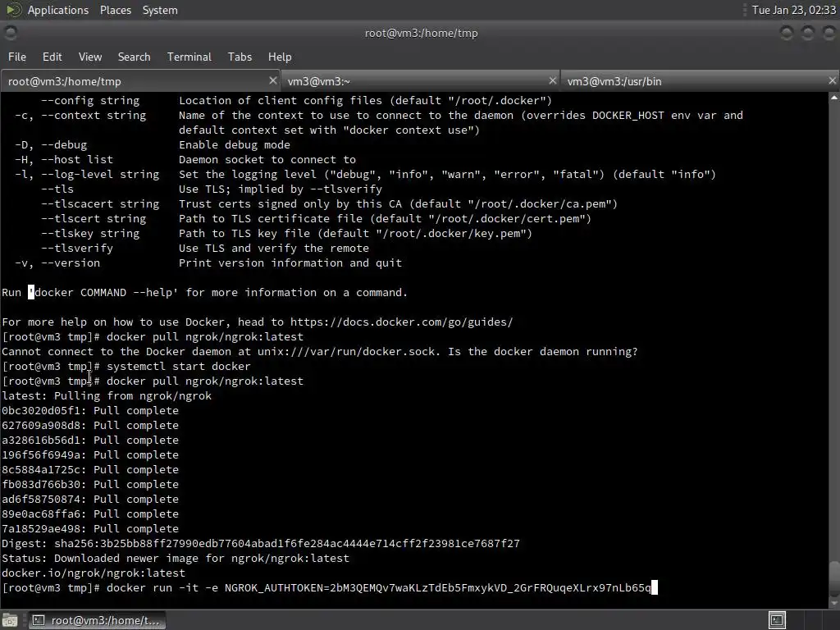Click the Digest sha256 hash line
The image size is (840, 630).
pyautogui.click(x=260, y=543)
